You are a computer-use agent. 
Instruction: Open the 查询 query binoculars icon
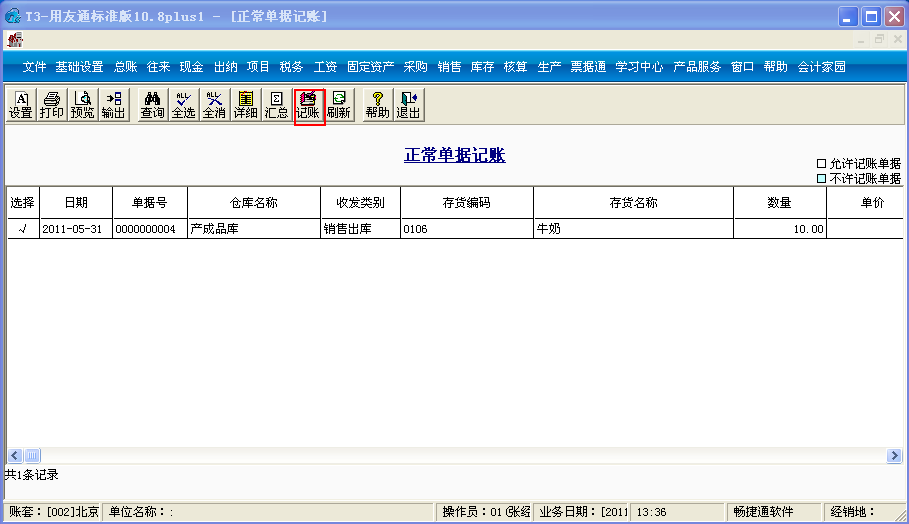click(152, 105)
